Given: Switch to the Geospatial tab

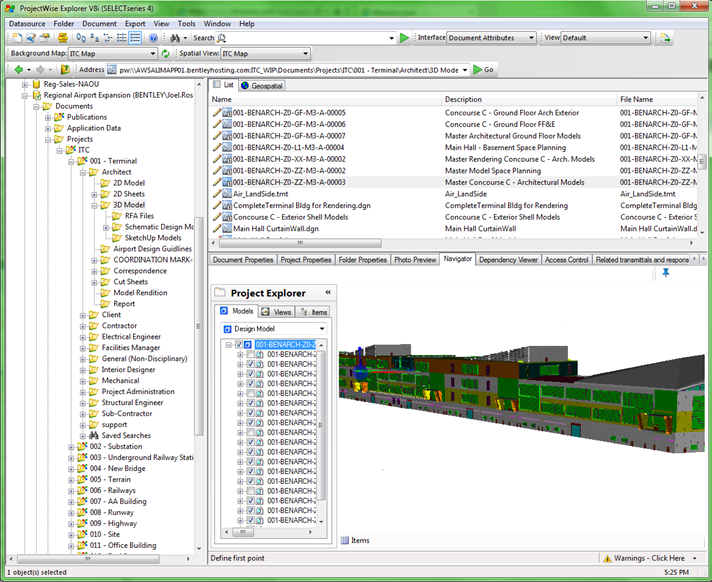Looking at the screenshot, I should pos(262,85).
